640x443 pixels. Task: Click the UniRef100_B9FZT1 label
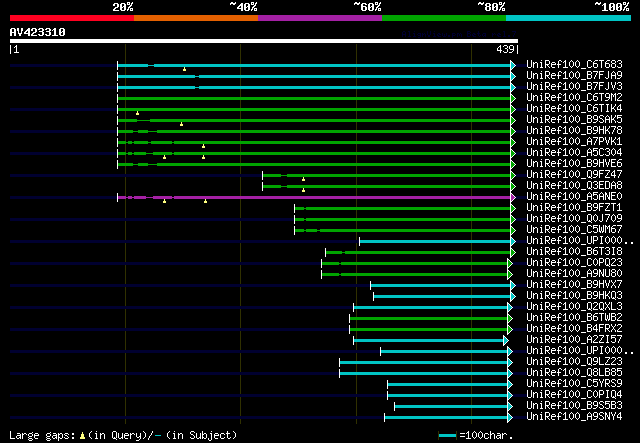tap(574, 208)
